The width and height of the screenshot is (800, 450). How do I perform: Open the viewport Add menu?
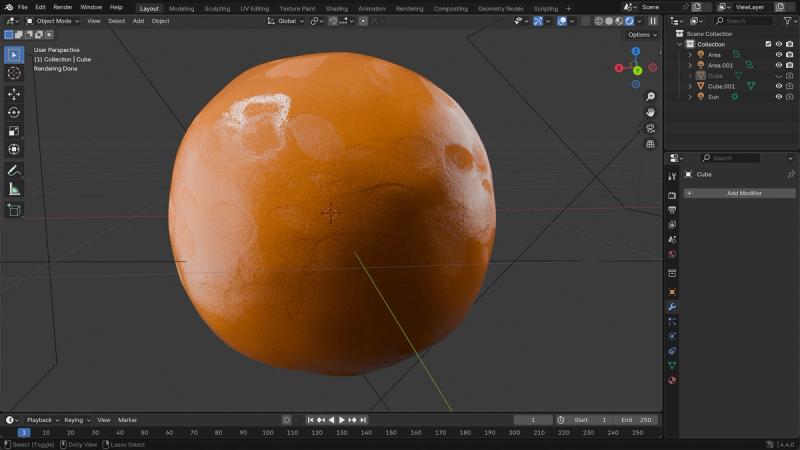click(x=138, y=21)
